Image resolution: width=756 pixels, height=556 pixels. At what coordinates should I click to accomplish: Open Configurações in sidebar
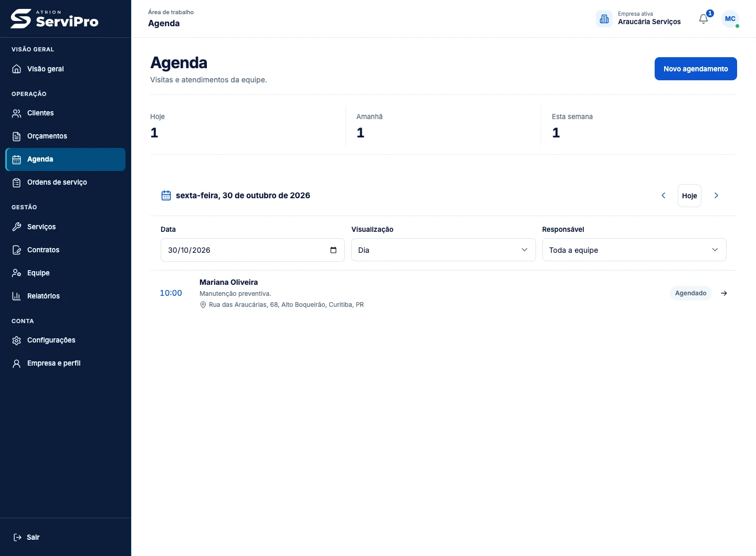coord(66,340)
